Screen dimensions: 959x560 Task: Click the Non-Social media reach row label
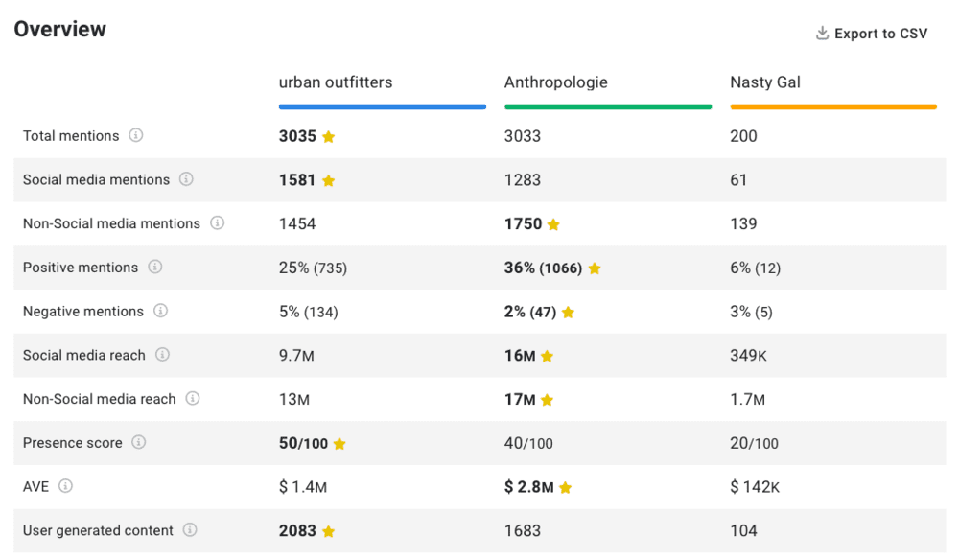point(99,399)
